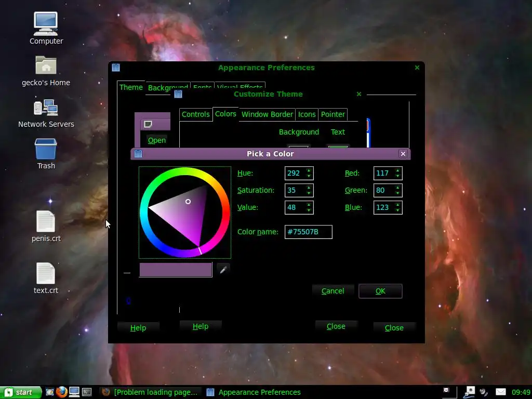Increase Green with the up arrow
532x399 pixels.
[x=397, y=187]
